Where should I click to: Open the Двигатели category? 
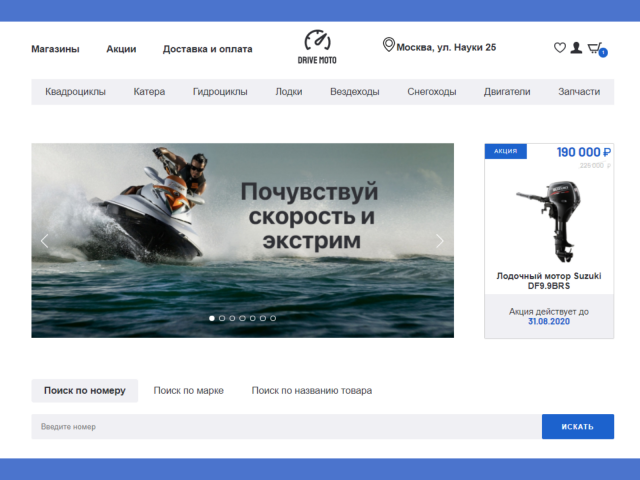click(507, 91)
